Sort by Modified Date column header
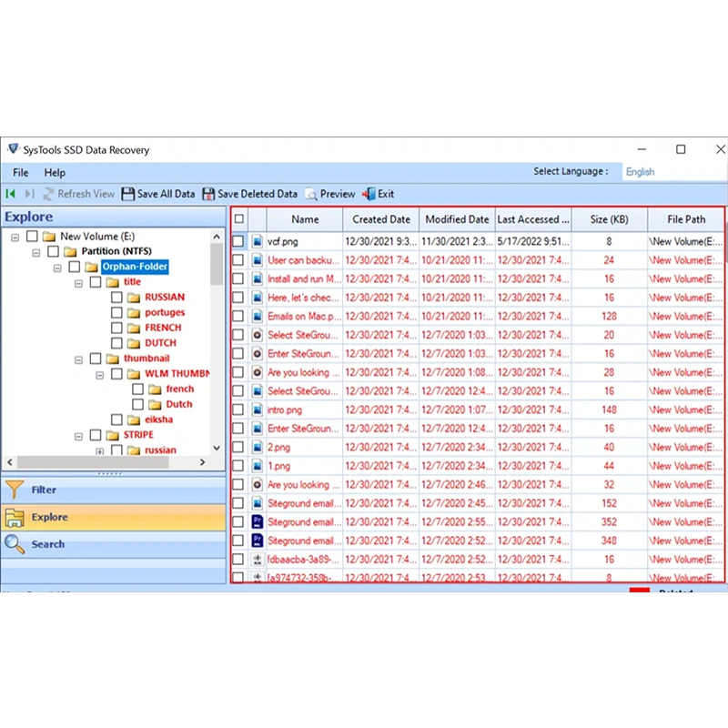Screen dimensions: 728x728 (x=457, y=219)
